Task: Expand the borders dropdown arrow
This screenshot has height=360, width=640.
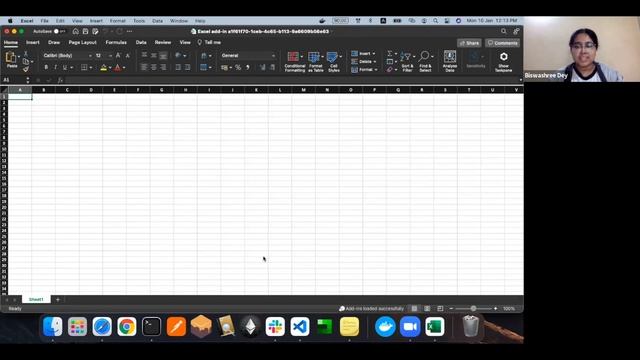Action: pos(91,68)
